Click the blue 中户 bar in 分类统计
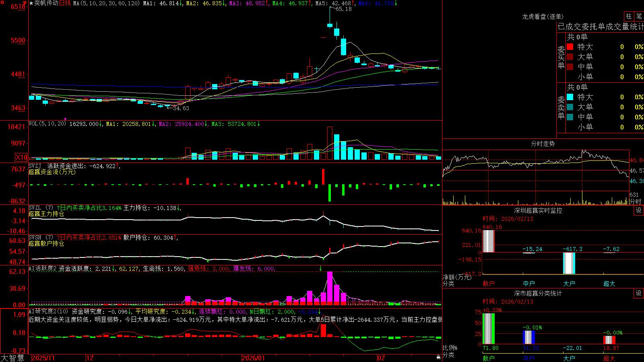Screen dimensions: 644x362 point(529,337)
